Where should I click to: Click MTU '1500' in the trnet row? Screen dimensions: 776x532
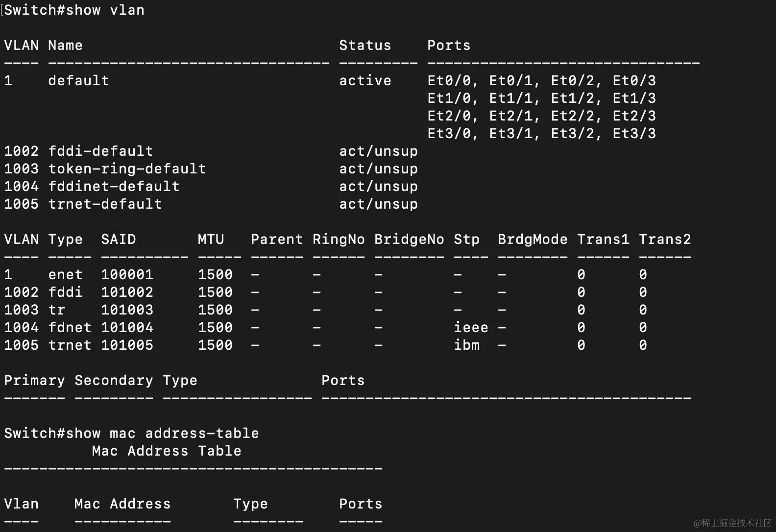point(216,345)
